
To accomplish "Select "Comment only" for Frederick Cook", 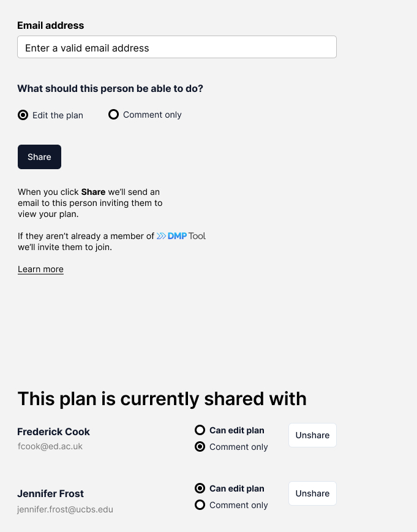I will click(200, 447).
